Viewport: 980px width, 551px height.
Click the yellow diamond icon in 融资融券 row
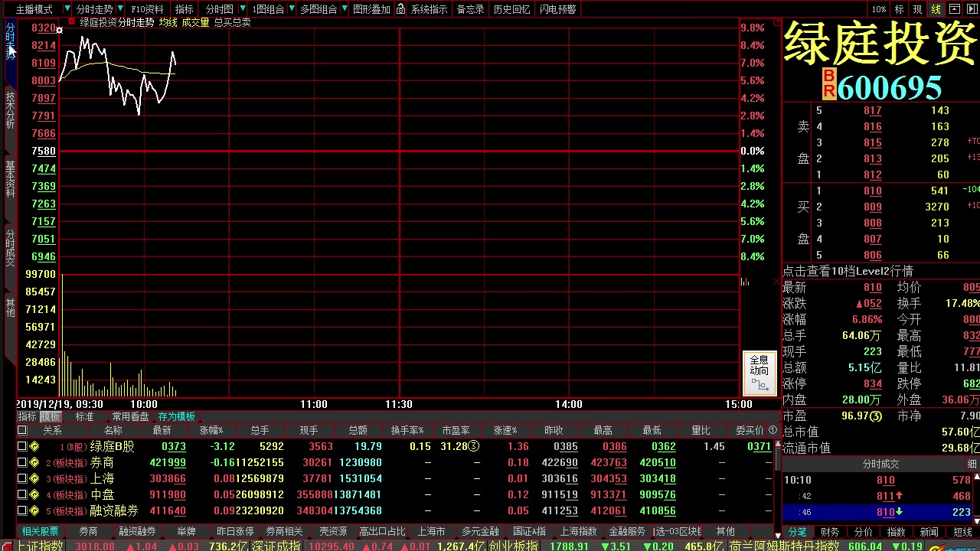coord(34,510)
